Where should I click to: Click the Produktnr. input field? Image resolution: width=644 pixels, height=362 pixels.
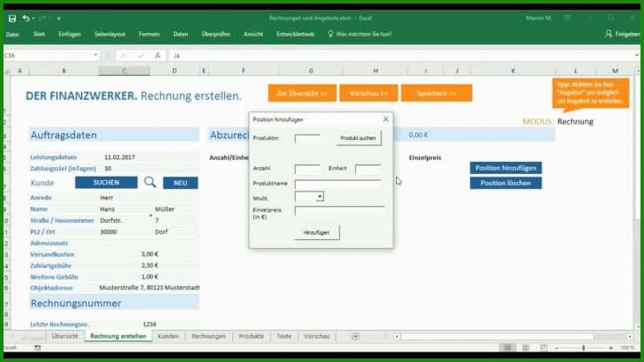point(307,138)
